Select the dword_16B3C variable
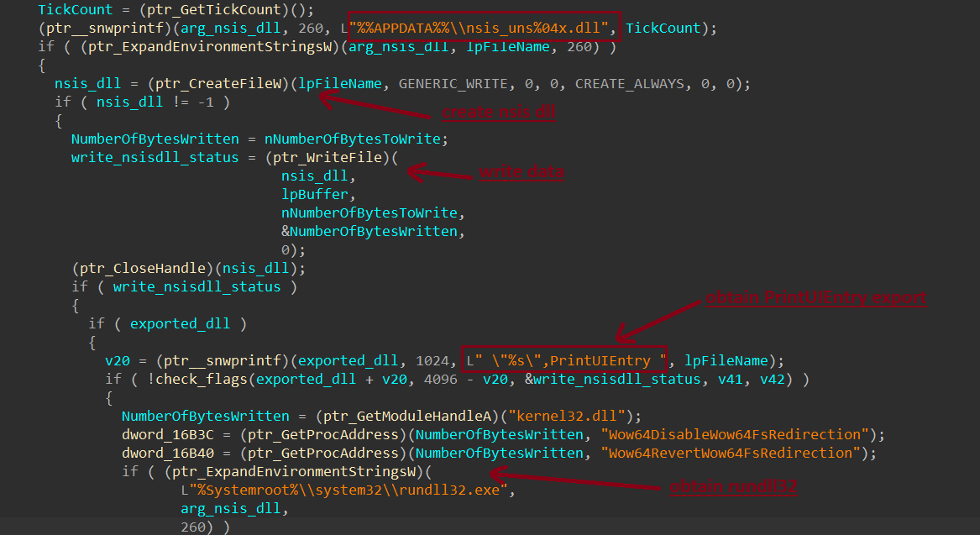 click(167, 434)
